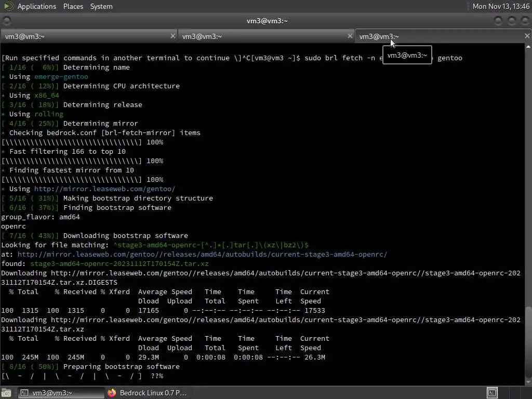Viewport: 532px width, 399px height.
Task: Click the terminal icon on the taskbar button
Action: (24, 393)
